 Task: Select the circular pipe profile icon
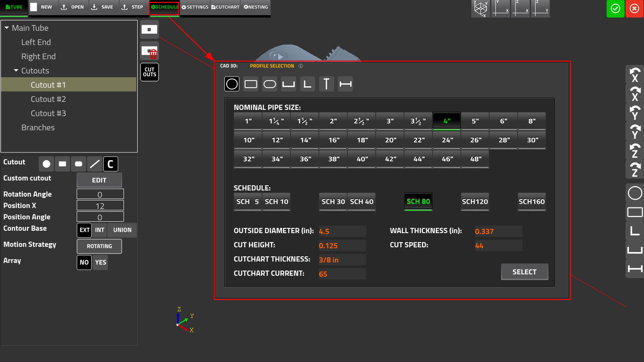pyautogui.click(x=232, y=84)
